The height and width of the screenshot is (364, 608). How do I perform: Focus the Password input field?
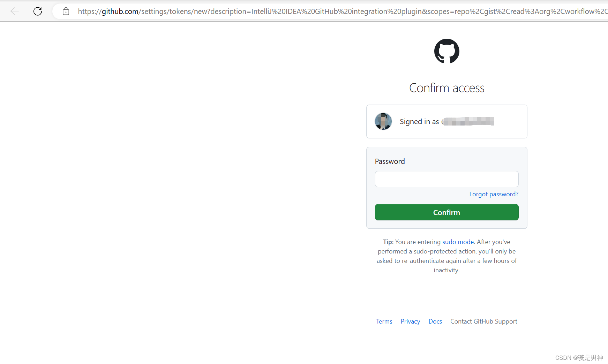tap(446, 179)
